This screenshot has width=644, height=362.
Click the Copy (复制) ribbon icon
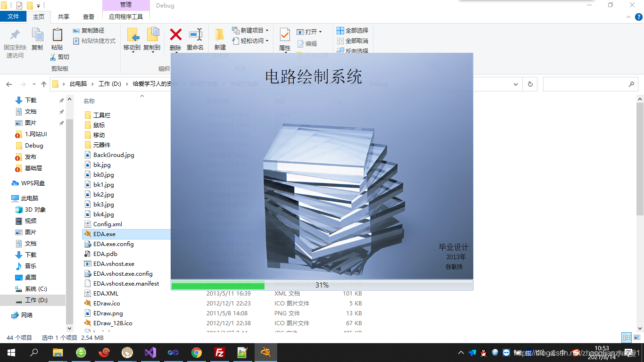[37, 34]
